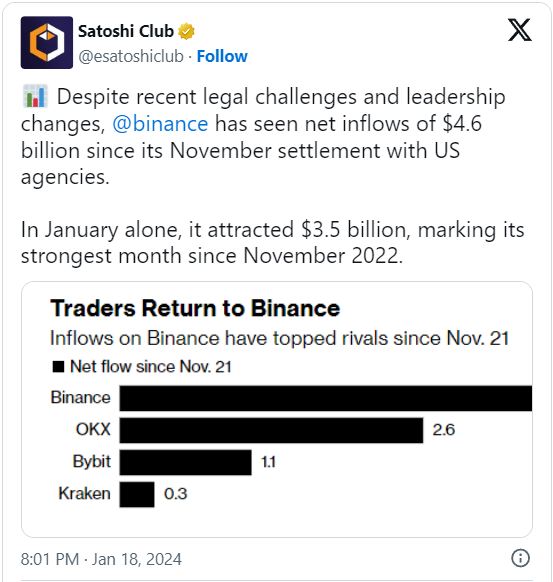Open the X logo link
This screenshot has width=553, height=582.
520,30
